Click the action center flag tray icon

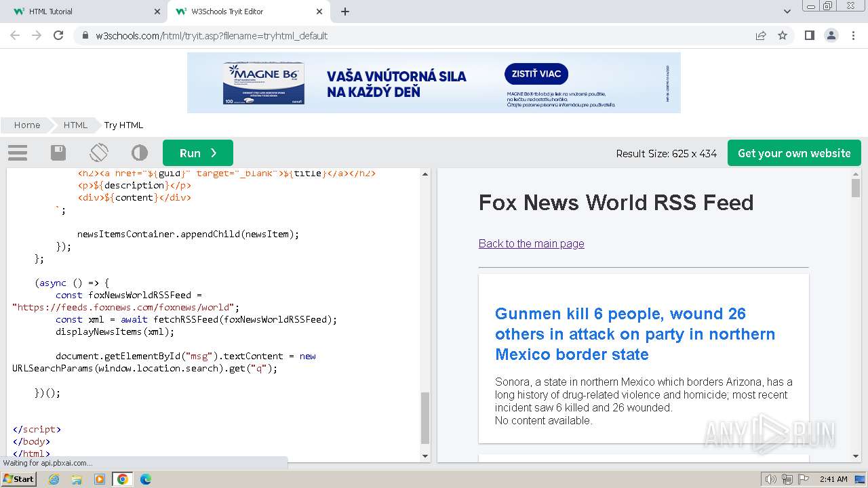804,479
